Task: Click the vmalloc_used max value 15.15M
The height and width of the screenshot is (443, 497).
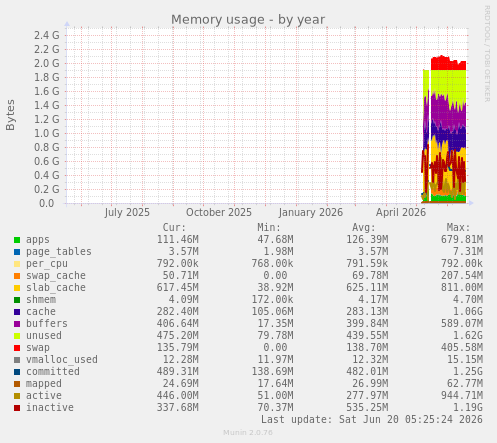Action: coord(465,360)
